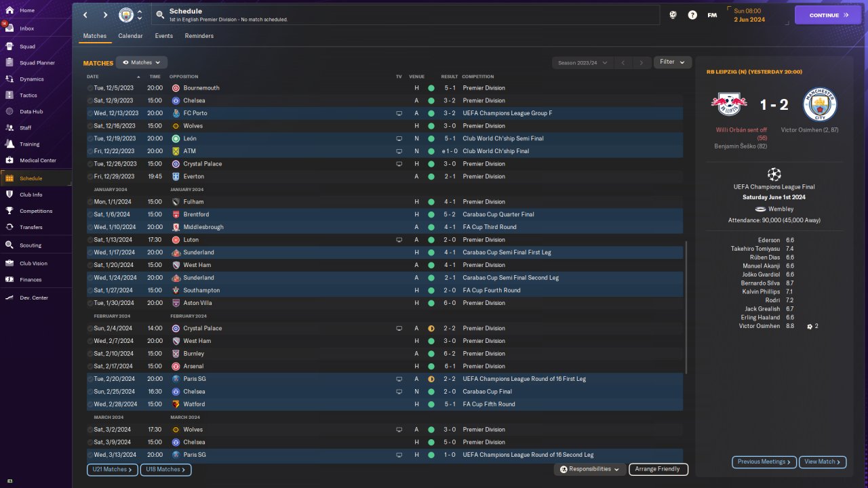Select the Luton row marker circle
The height and width of the screenshot is (488, 868).
click(x=90, y=240)
